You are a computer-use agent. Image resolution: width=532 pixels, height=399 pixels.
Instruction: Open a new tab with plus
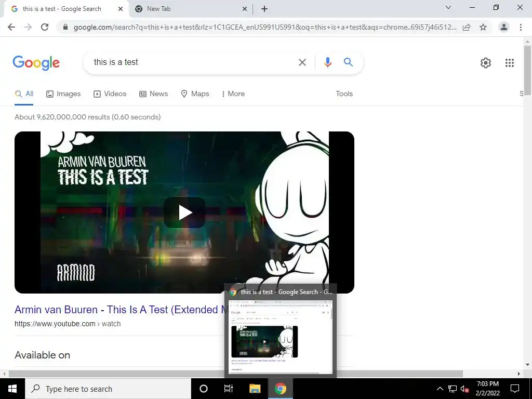pyautogui.click(x=264, y=9)
